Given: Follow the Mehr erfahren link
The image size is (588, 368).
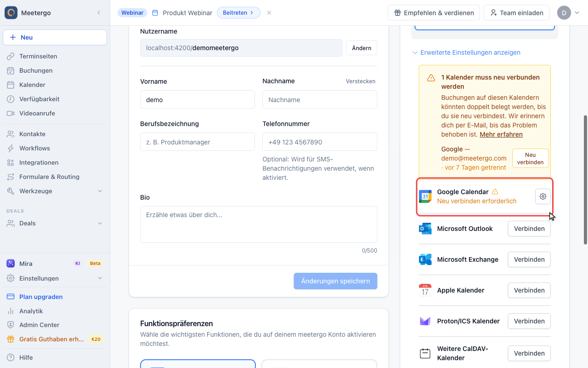Looking at the screenshot, I should tap(501, 134).
